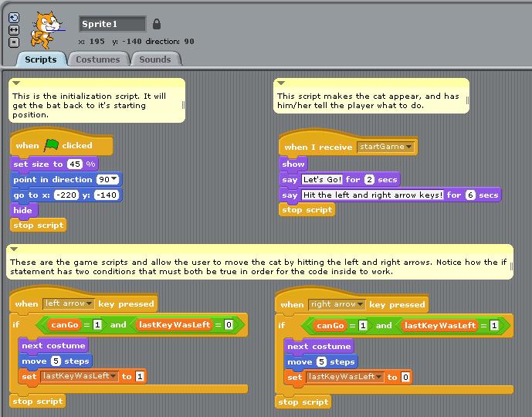The height and width of the screenshot is (417, 532).
Task: Click stop script under the hide block
Action: pyautogui.click(x=39, y=225)
